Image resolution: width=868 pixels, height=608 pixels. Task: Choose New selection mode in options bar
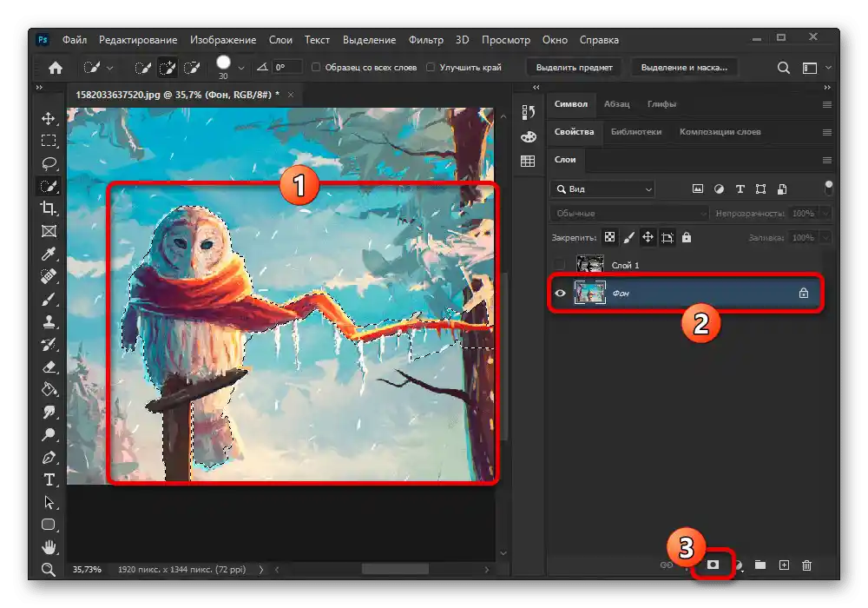143,68
